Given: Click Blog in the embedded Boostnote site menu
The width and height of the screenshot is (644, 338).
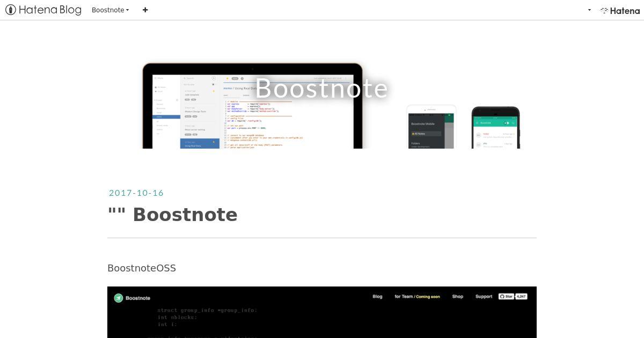Looking at the screenshot, I should pyautogui.click(x=377, y=296).
